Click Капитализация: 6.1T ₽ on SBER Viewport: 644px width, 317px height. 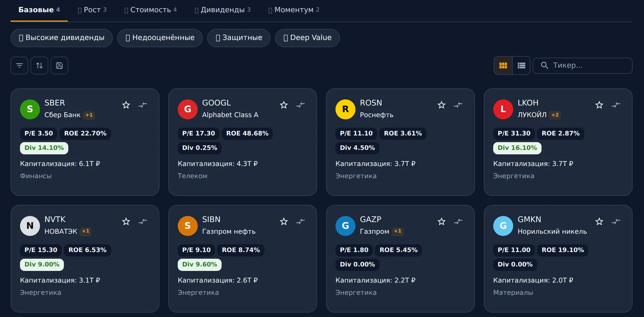pyautogui.click(x=60, y=164)
